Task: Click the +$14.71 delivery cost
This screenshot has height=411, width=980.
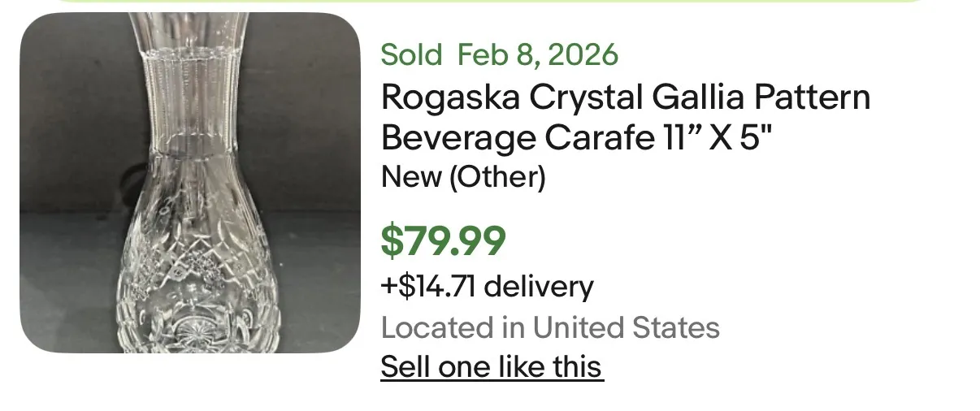Action: (487, 286)
